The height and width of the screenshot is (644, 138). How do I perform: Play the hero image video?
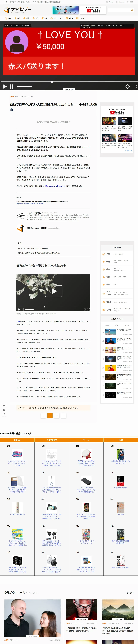tap(5, 87)
